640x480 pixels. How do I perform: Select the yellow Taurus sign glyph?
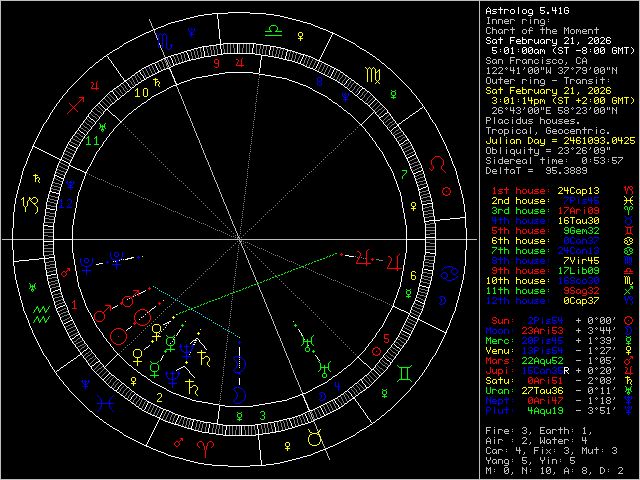313,437
